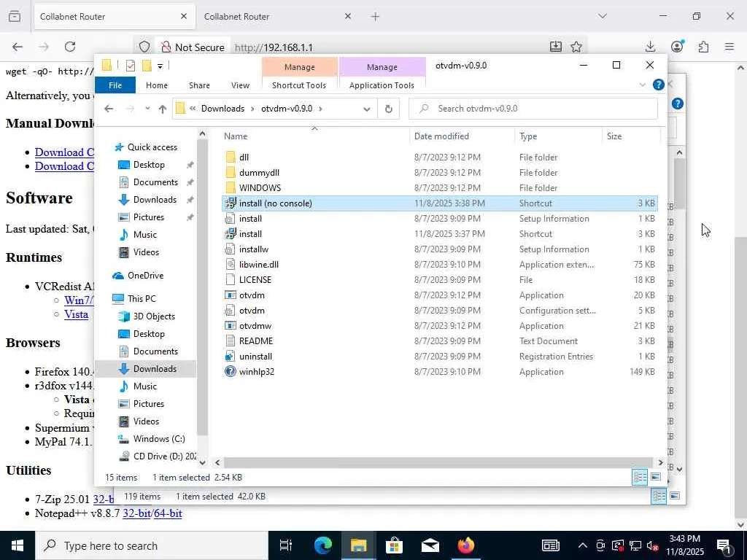The height and width of the screenshot is (560, 747).
Task: Select the winhlp32 application icon
Action: click(230, 371)
